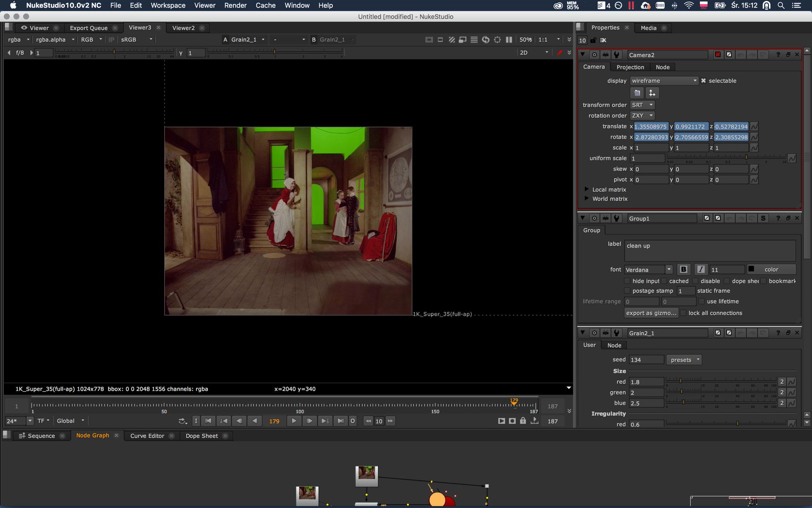Toggle bold font button
This screenshot has width=812, height=508.
(x=683, y=270)
